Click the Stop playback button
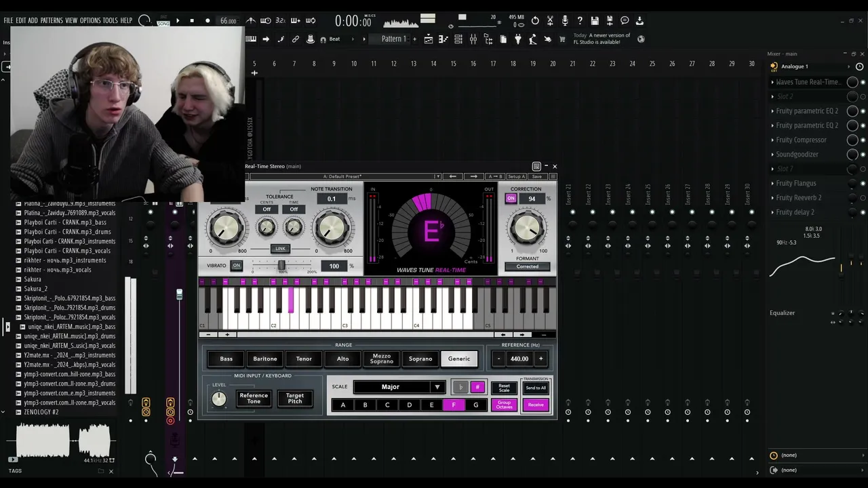Screen dimensions: 868x488 [x=192, y=20]
